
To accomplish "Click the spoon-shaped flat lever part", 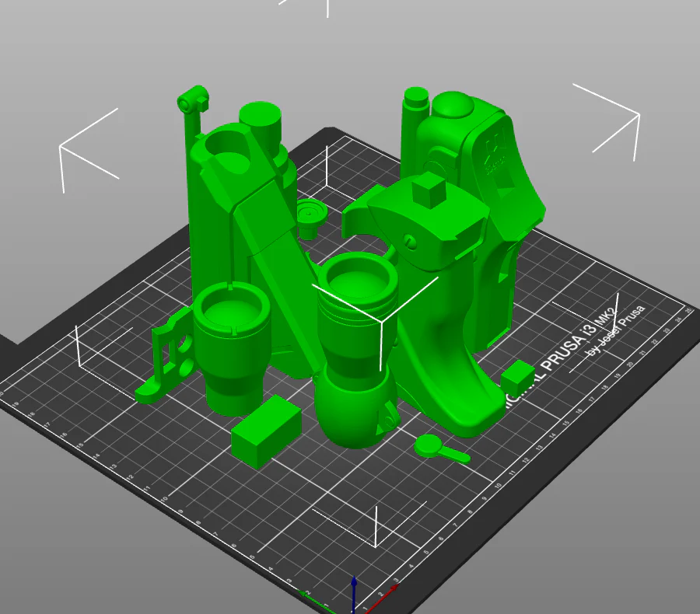I will 439,448.
